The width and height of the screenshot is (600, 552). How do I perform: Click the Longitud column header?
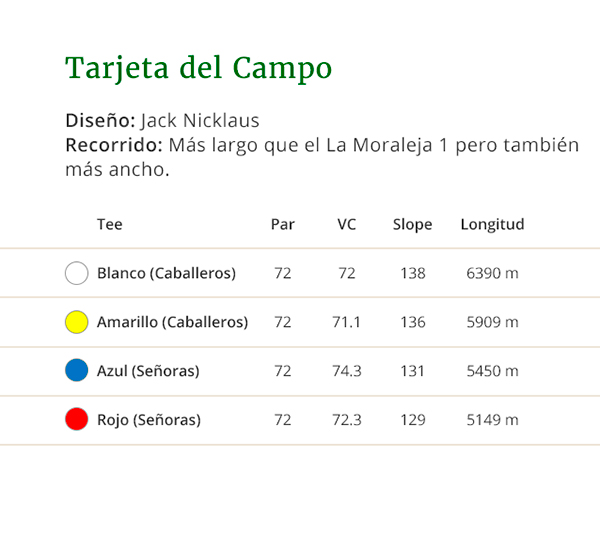492,225
